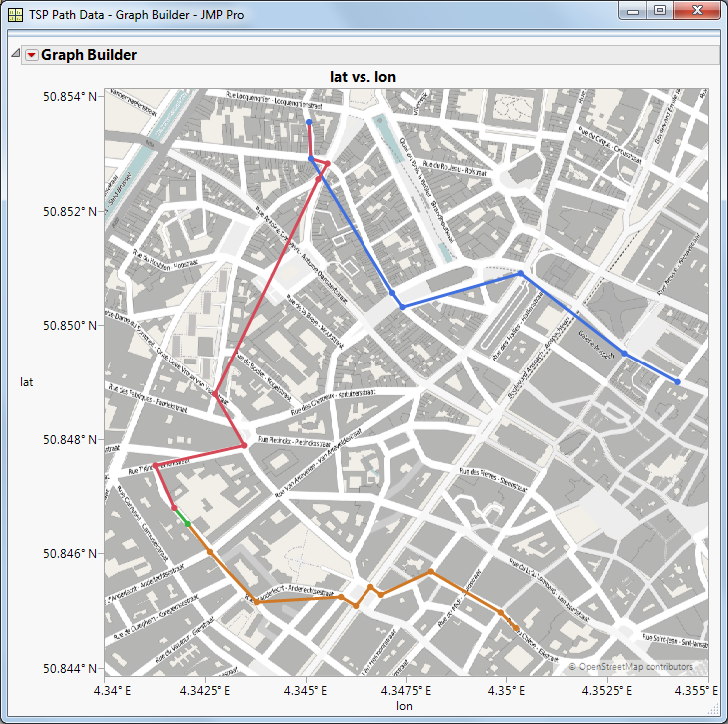Click the 50.844° N latitude axis tick label
728x724 pixels.
pos(70,669)
